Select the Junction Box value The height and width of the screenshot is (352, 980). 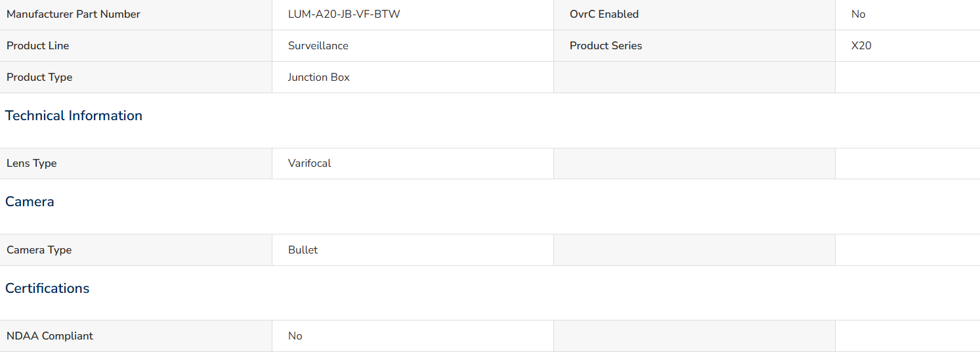tap(319, 77)
